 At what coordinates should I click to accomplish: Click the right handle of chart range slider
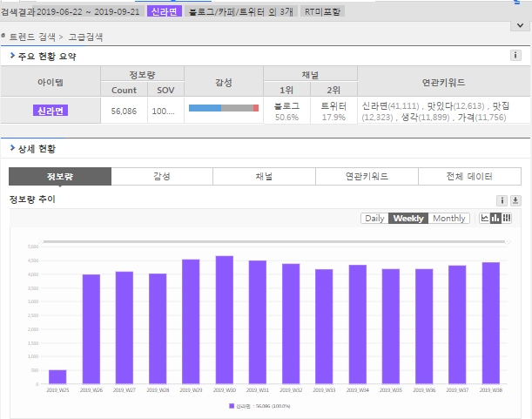(506, 241)
